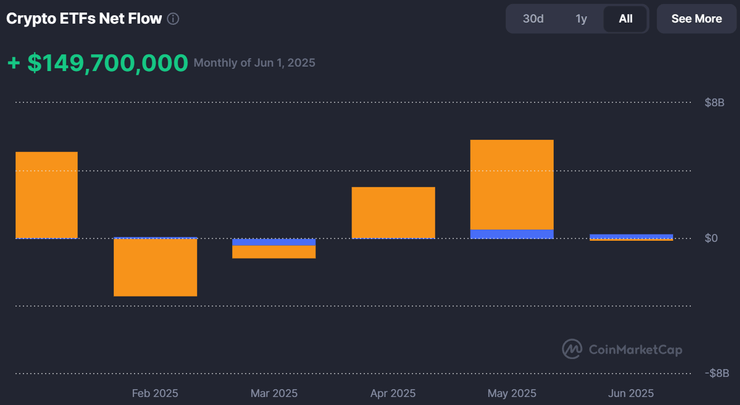Select the orange Apr 2025 inflow bar
Image resolution: width=740 pixels, height=405 pixels.
coord(392,212)
